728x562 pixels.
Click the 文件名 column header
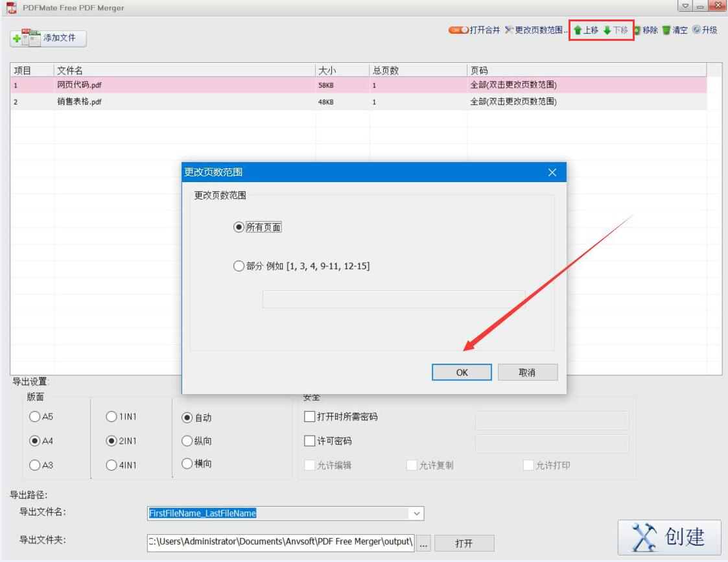click(x=185, y=70)
